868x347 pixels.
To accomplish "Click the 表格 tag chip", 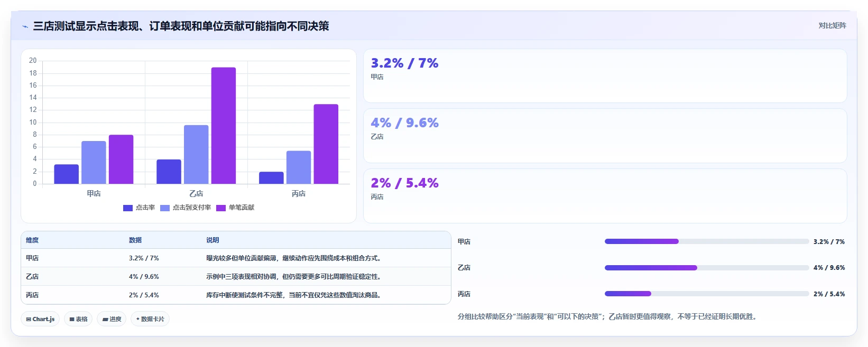I will pos(78,319).
